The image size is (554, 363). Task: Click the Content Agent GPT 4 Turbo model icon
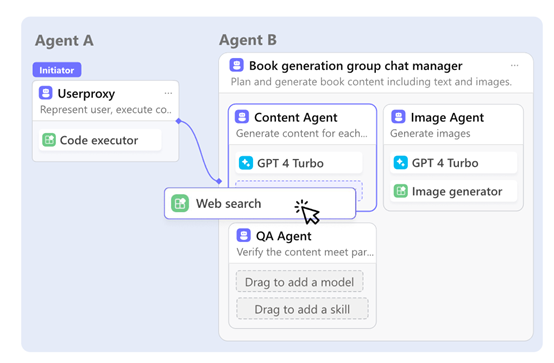point(246,163)
